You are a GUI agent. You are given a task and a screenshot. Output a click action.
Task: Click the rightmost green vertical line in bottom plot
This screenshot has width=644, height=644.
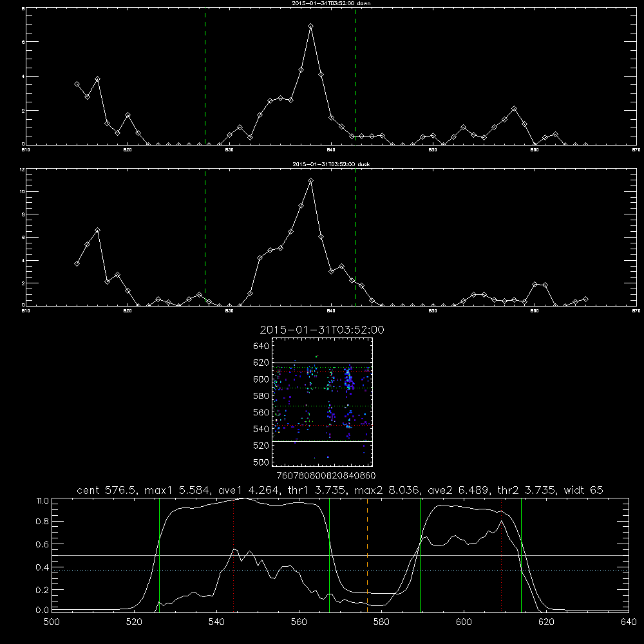click(x=521, y=555)
